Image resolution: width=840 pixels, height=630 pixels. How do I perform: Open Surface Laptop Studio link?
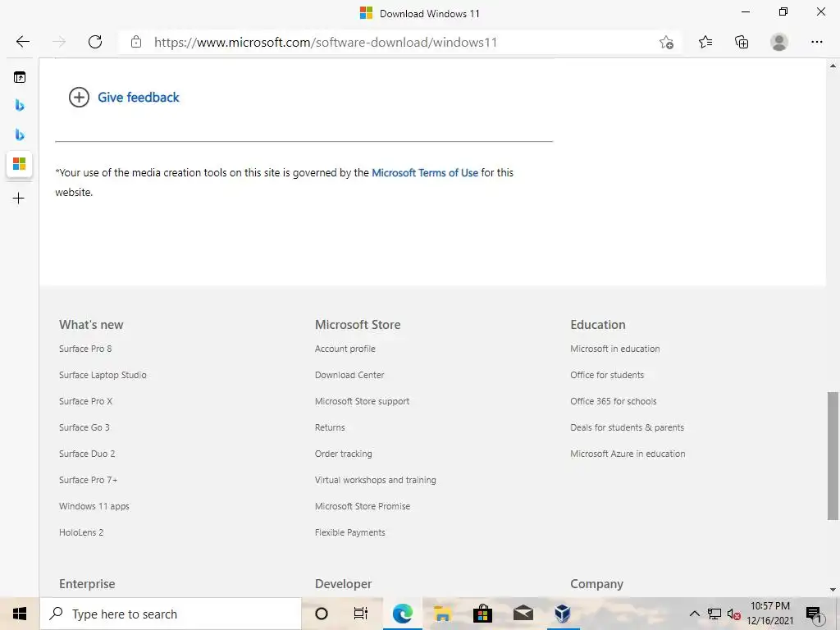103,375
